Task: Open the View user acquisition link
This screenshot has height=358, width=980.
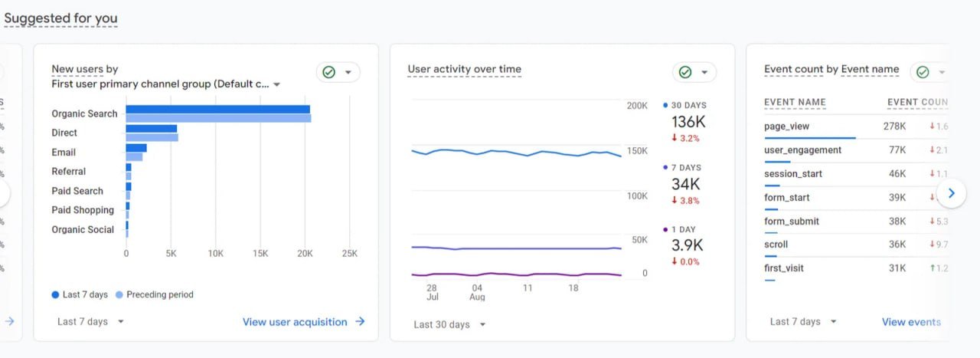Action: pos(295,322)
